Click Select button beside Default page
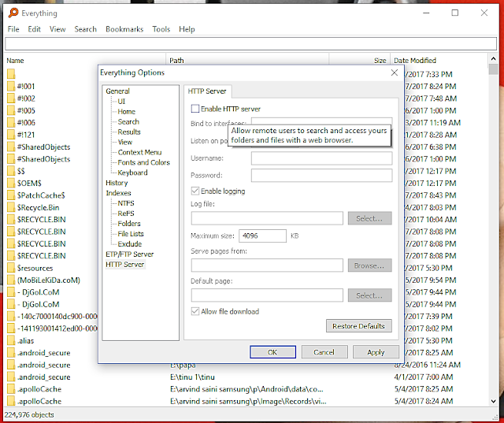Screen dimensions: 504x423 [369, 295]
